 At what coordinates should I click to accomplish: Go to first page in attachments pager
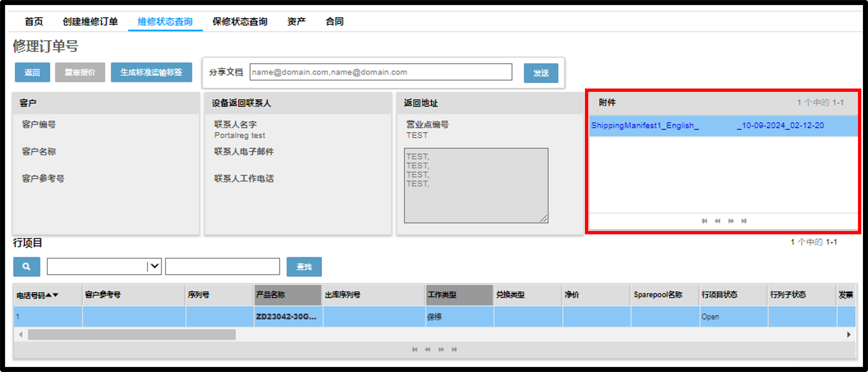[704, 221]
